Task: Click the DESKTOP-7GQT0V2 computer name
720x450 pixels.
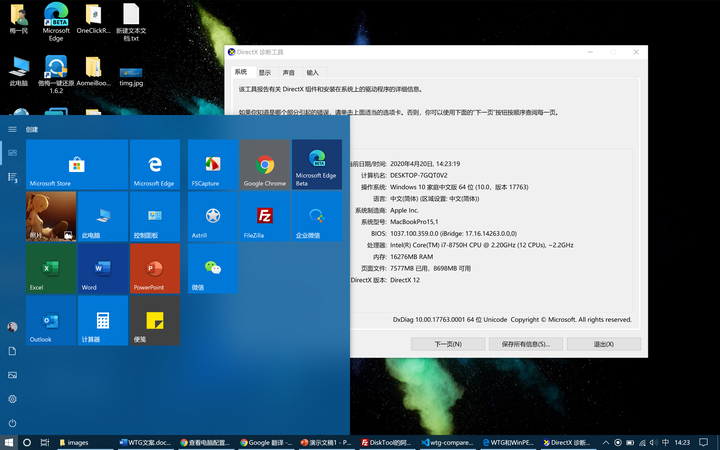Action: pos(418,175)
